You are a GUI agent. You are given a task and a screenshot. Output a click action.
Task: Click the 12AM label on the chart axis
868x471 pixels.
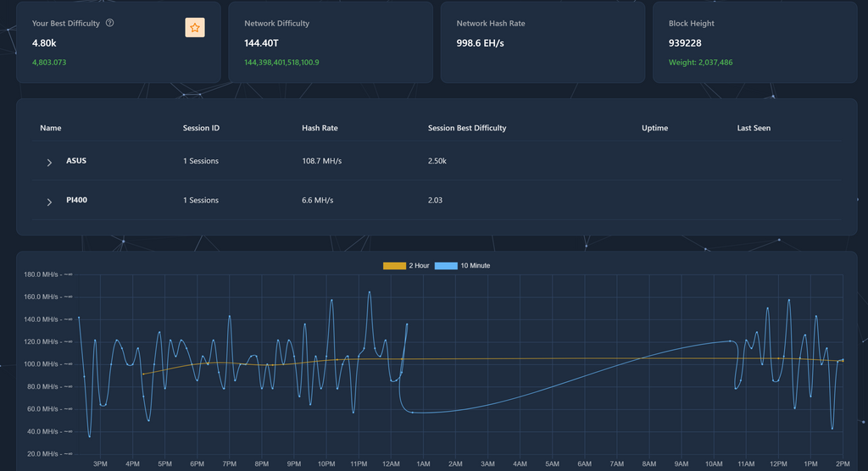391,463
